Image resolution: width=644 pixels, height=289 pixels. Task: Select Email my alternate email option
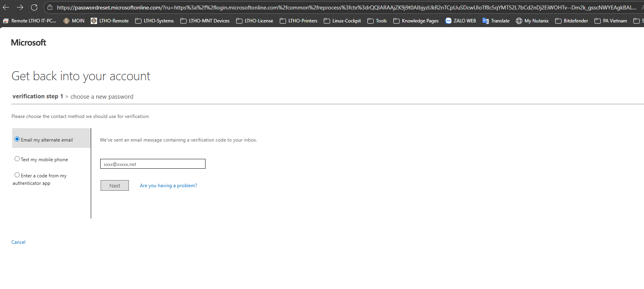point(17,139)
